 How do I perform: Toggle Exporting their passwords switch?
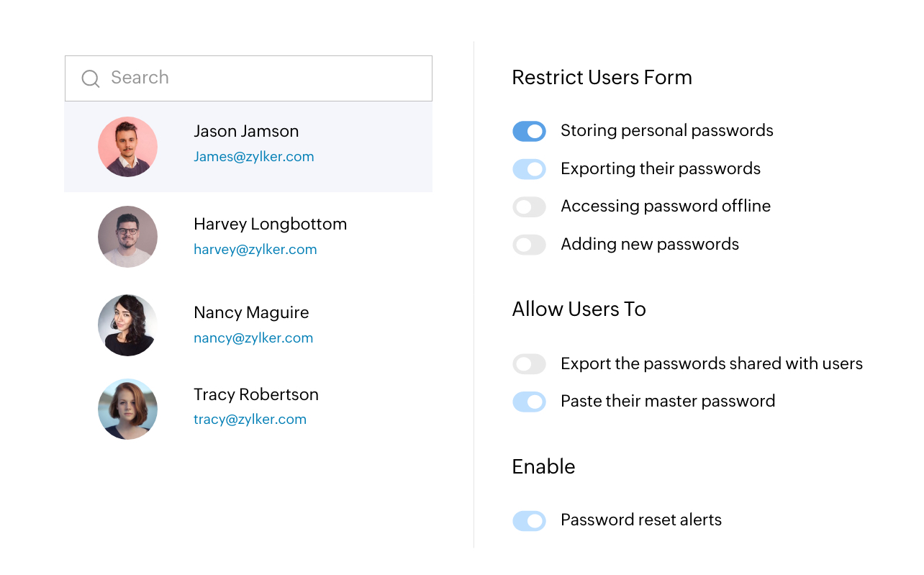pyautogui.click(x=529, y=169)
